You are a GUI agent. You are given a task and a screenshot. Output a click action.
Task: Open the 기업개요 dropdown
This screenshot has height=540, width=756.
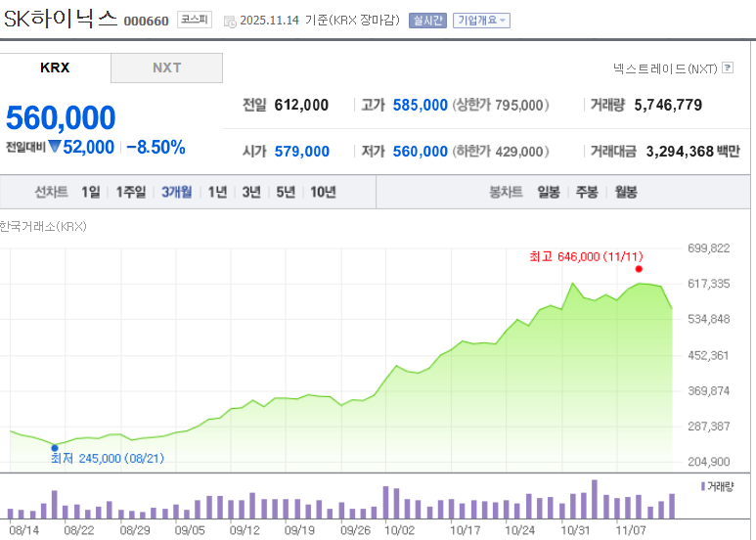[481, 21]
